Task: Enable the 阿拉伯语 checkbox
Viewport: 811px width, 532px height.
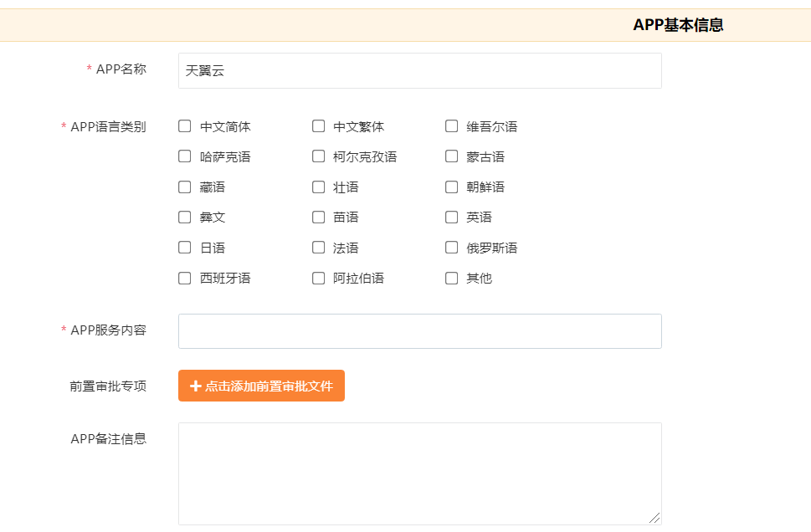Action: 319,279
